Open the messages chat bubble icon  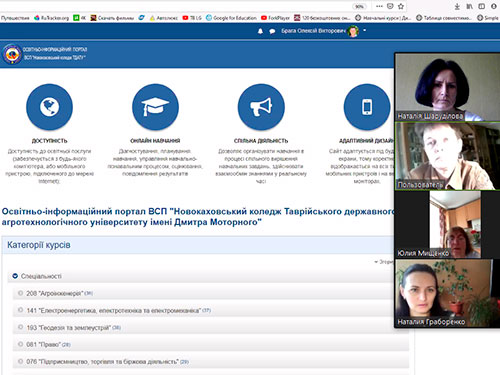pos(272,31)
